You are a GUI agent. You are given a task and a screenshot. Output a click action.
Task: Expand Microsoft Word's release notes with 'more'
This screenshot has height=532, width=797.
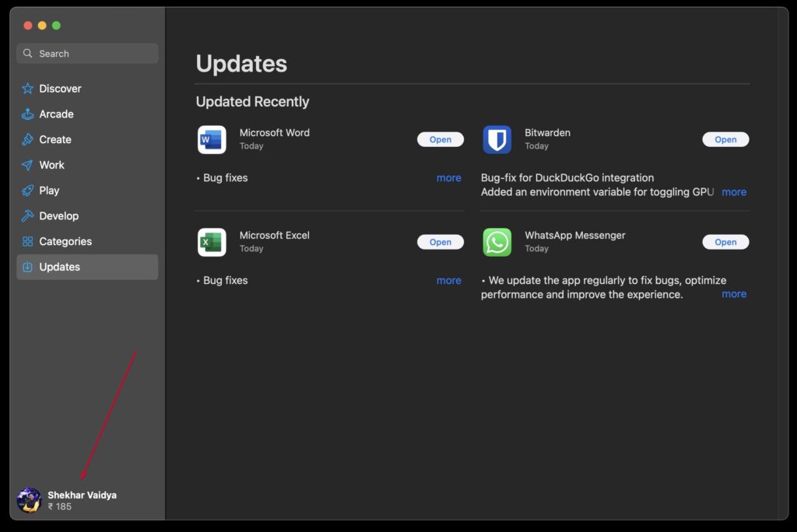[449, 177]
